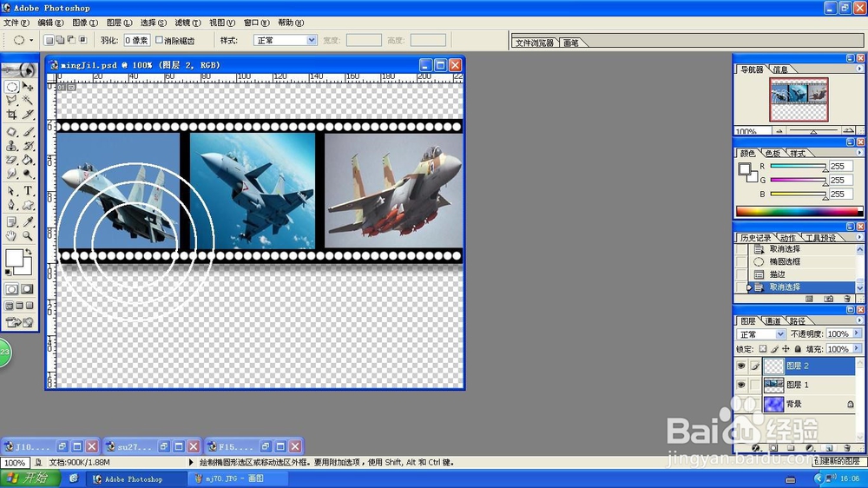Viewport: 868px width, 488px height.
Task: Select the Paint Bucket tool
Action: [x=28, y=160]
